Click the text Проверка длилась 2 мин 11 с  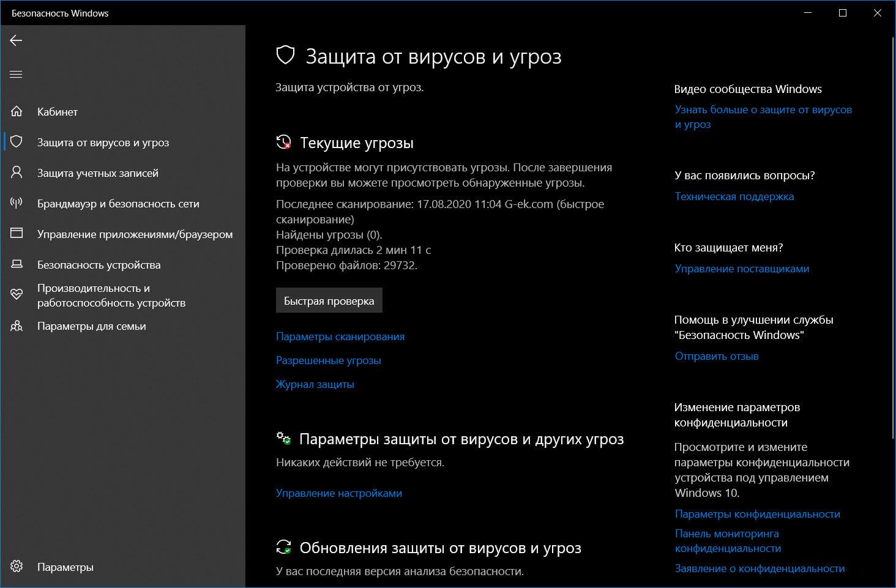click(x=354, y=250)
